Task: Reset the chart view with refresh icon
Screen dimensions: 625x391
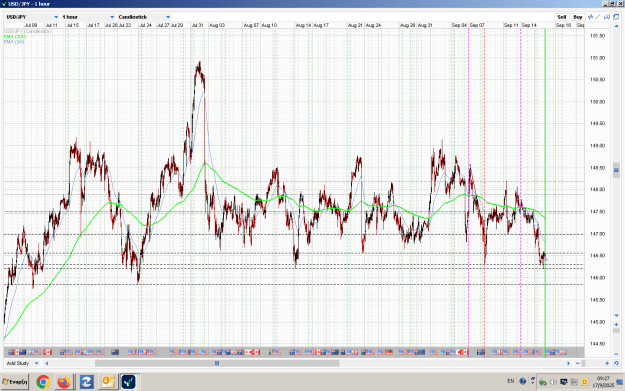Action: pos(616,363)
